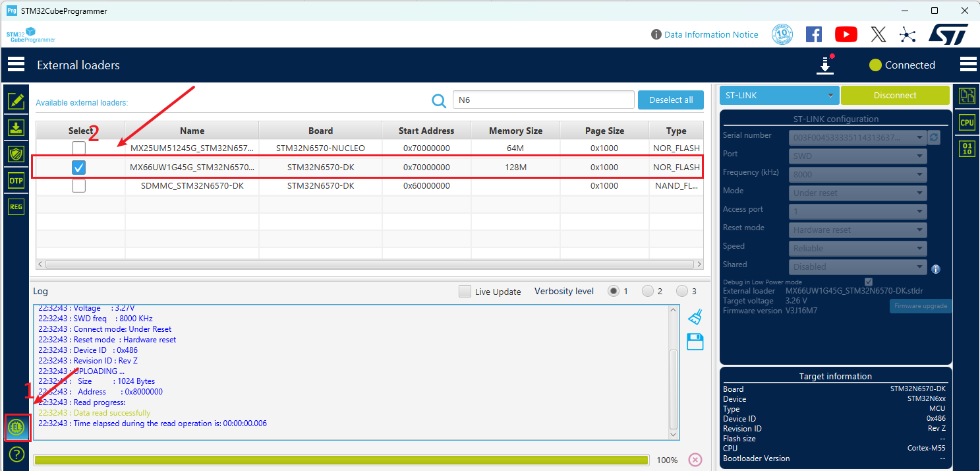Open the Facebook icon
This screenshot has height=471, width=980.
point(814,34)
